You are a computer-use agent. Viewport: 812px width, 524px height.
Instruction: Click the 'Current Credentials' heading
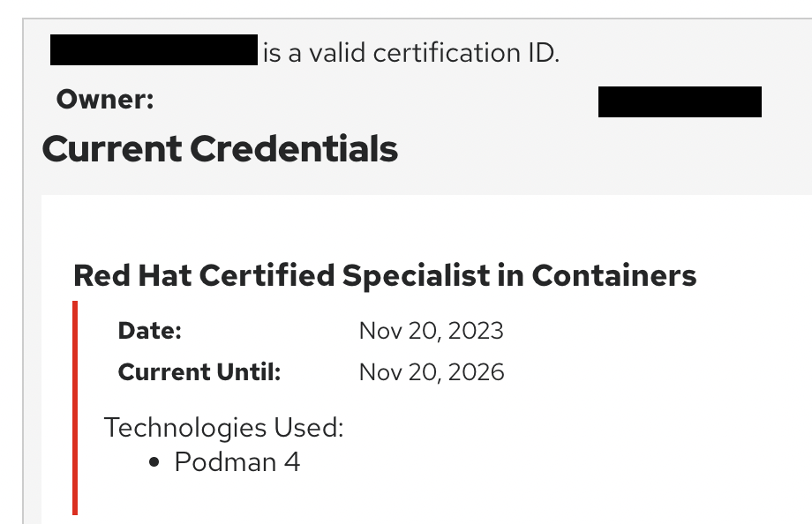click(x=220, y=149)
